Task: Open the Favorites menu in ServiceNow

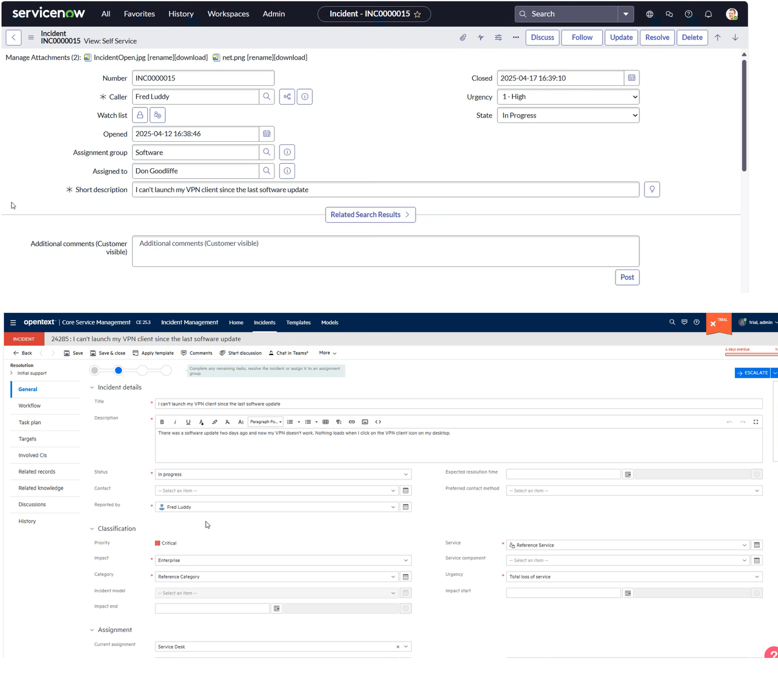Action: 139,14
